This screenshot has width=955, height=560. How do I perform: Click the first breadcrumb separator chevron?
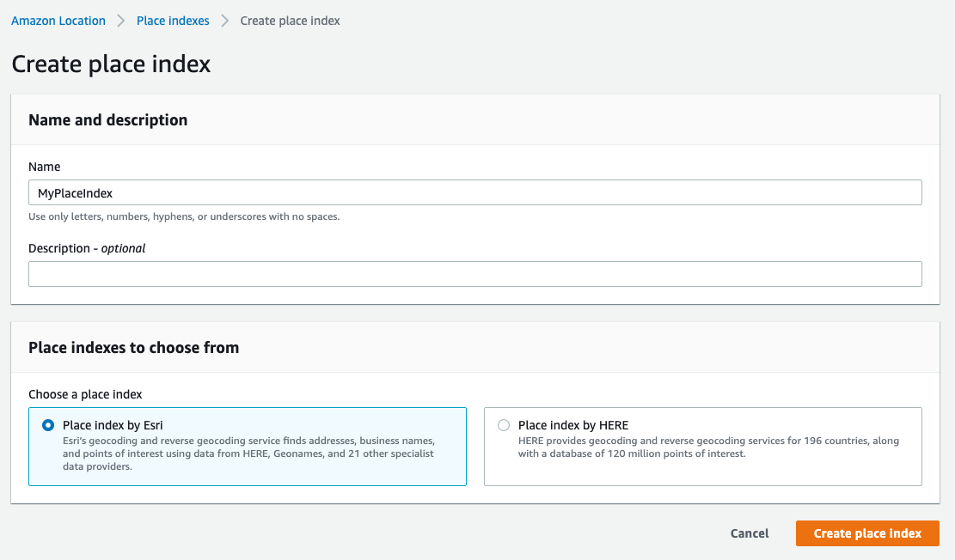(x=121, y=21)
